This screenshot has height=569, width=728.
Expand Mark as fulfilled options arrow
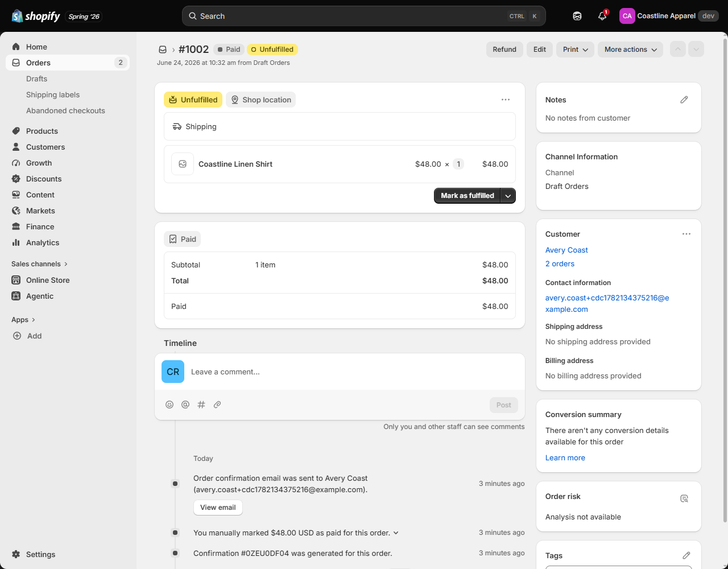pyautogui.click(x=508, y=196)
